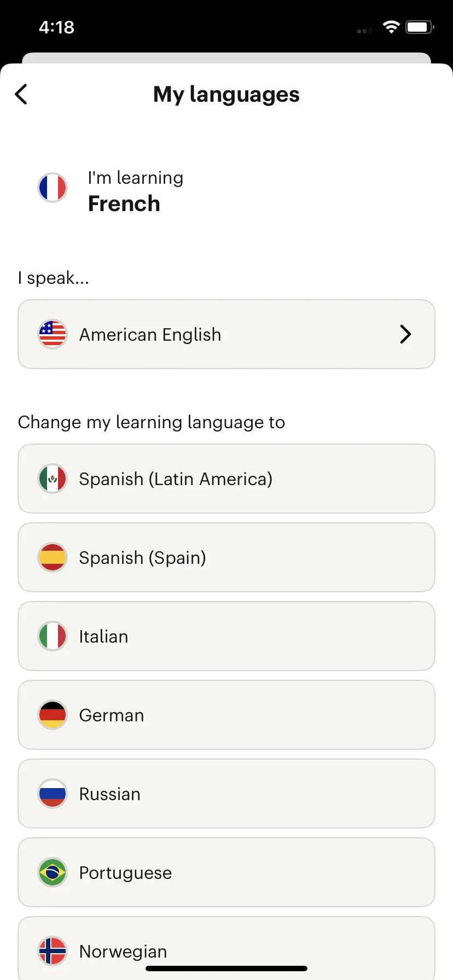Tap the French flag icon
Viewport: 453px width, 980px height.
[x=53, y=188]
